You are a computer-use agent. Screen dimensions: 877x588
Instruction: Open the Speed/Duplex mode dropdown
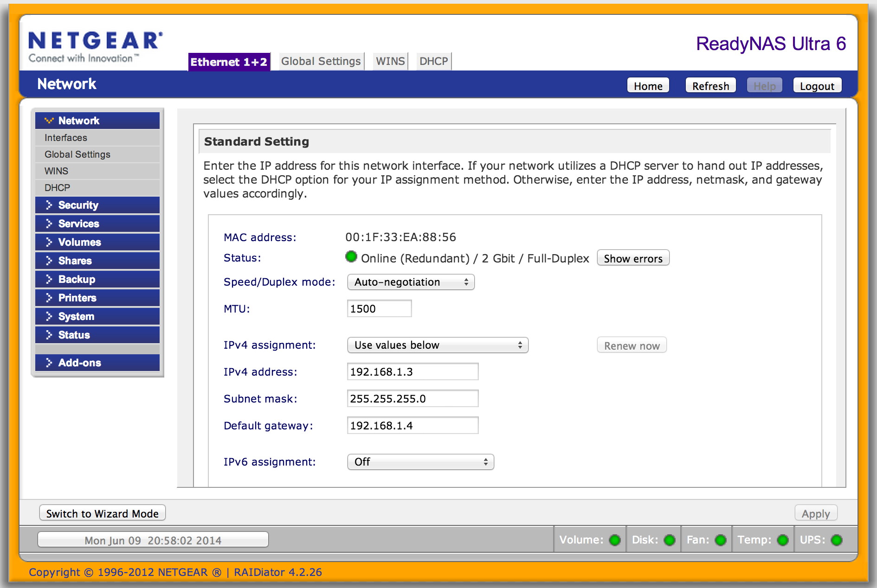tap(411, 282)
